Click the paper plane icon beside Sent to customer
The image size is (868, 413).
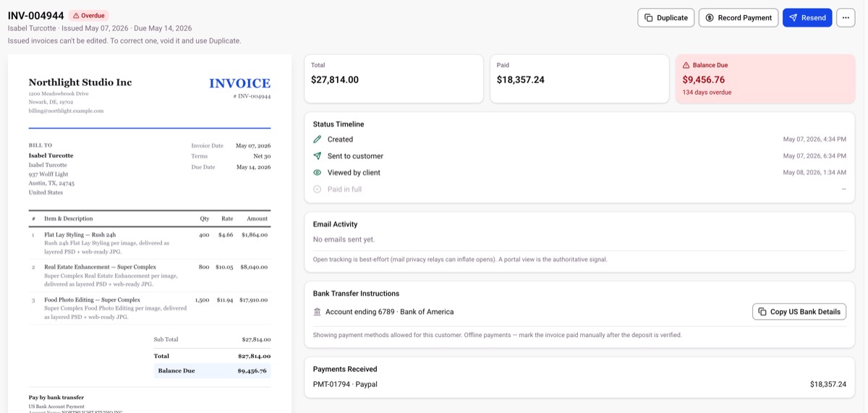pyautogui.click(x=317, y=156)
